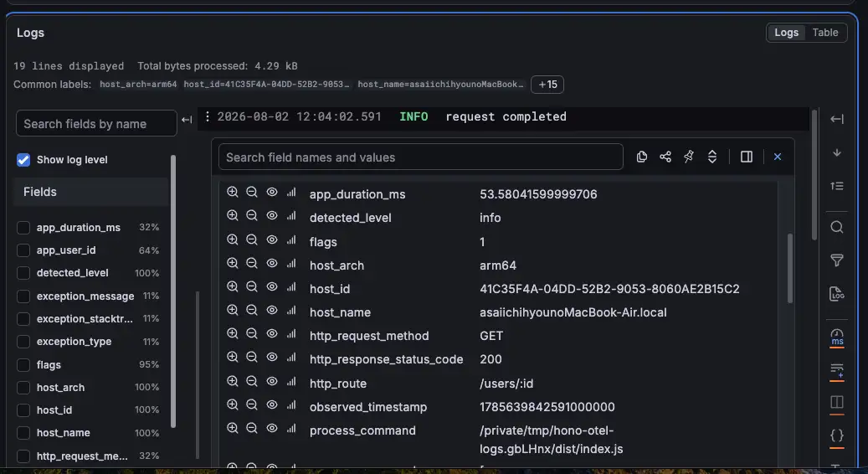Filter for value on detected_level row

pos(233,215)
